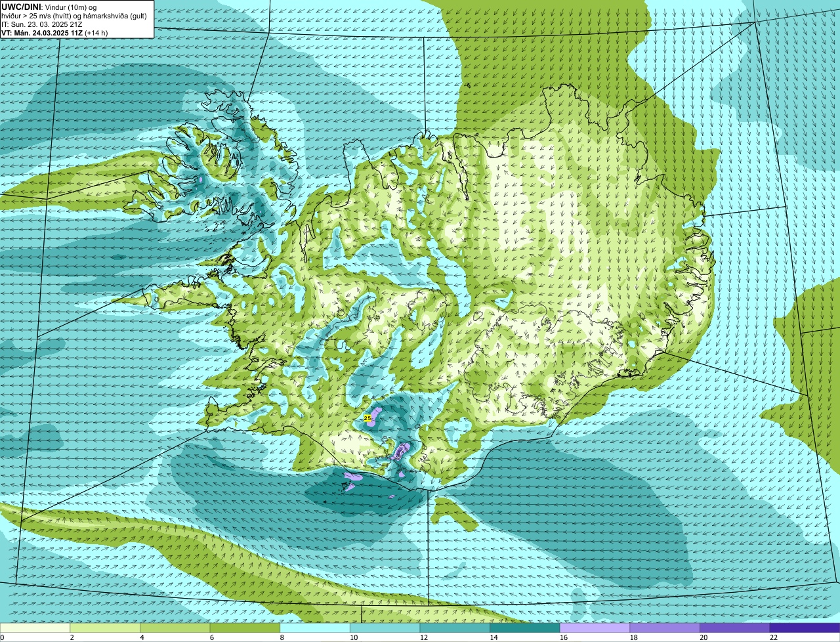
Task: Pick the light lavender 16–18 m/s legend swatch
Action: (x=595, y=628)
